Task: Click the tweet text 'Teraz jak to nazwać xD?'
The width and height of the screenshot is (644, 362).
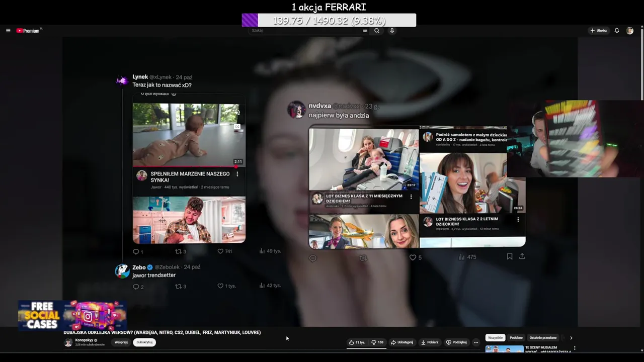Action: 162,85
